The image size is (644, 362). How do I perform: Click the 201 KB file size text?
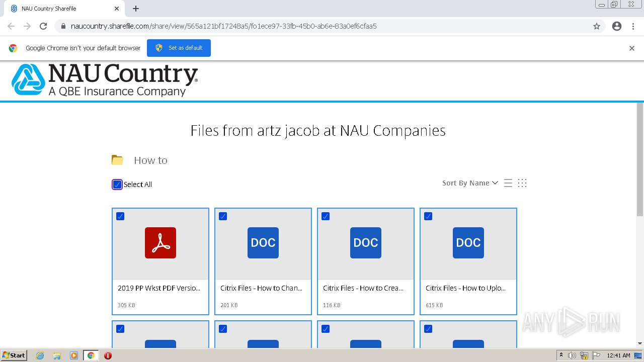click(229, 305)
